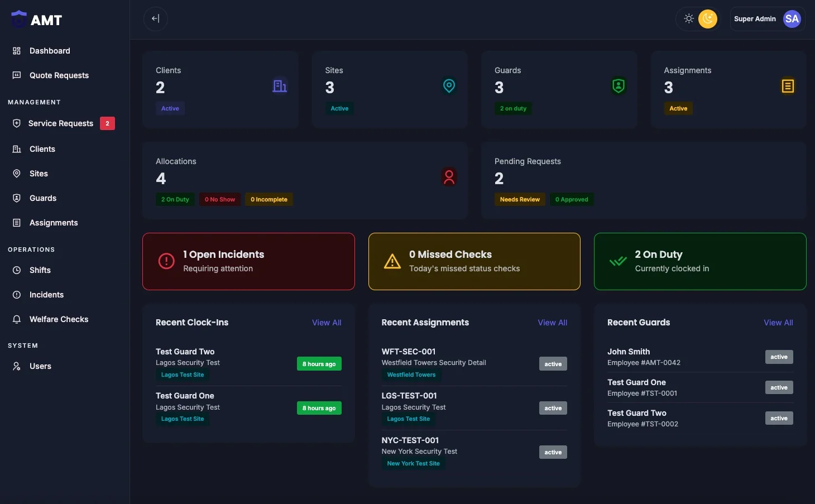Click the Clients card building icon

[280, 86]
